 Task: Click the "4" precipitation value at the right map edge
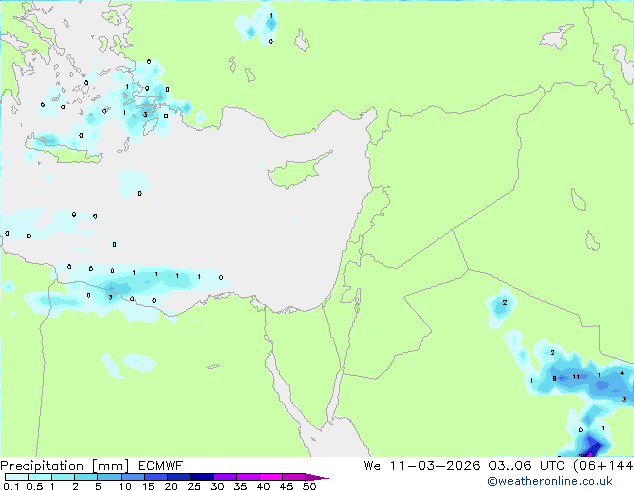[622, 373]
